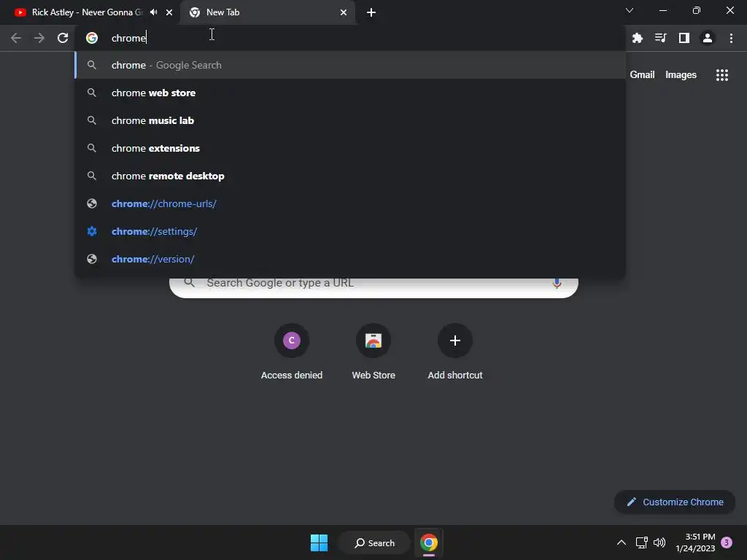Open the Windows Start menu
The image size is (747, 560).
pos(319,542)
